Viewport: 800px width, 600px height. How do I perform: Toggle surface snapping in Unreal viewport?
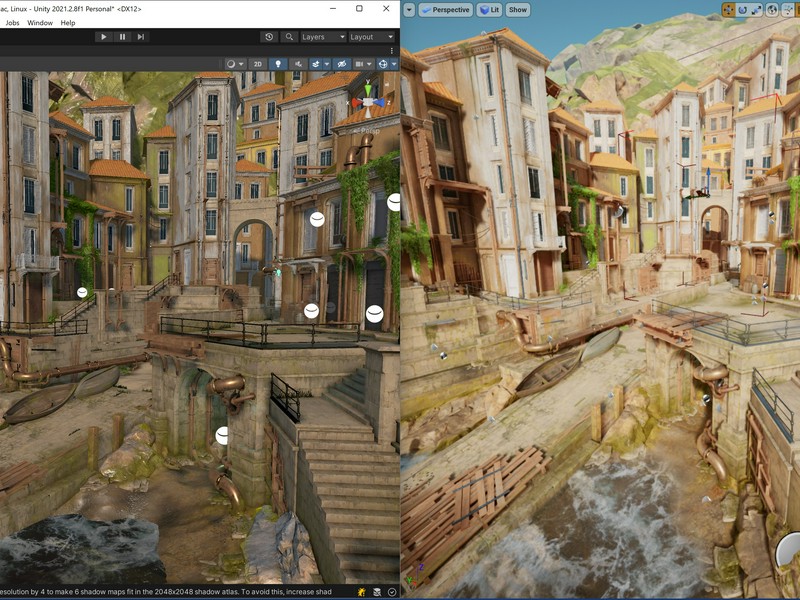click(x=790, y=10)
